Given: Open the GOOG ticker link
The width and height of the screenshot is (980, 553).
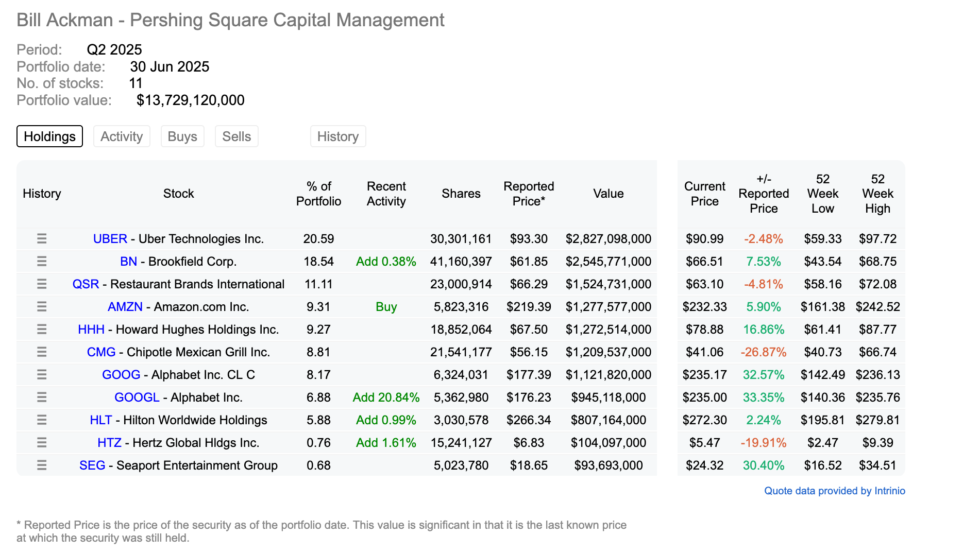Looking at the screenshot, I should (x=121, y=375).
